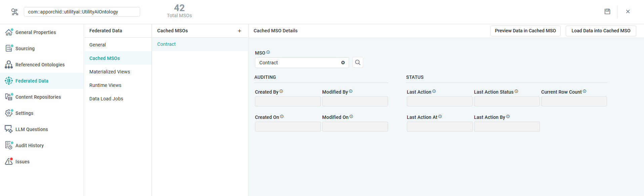The height and width of the screenshot is (196, 644).
Task: Click info icon beside Last Action Status
Action: click(516, 91)
